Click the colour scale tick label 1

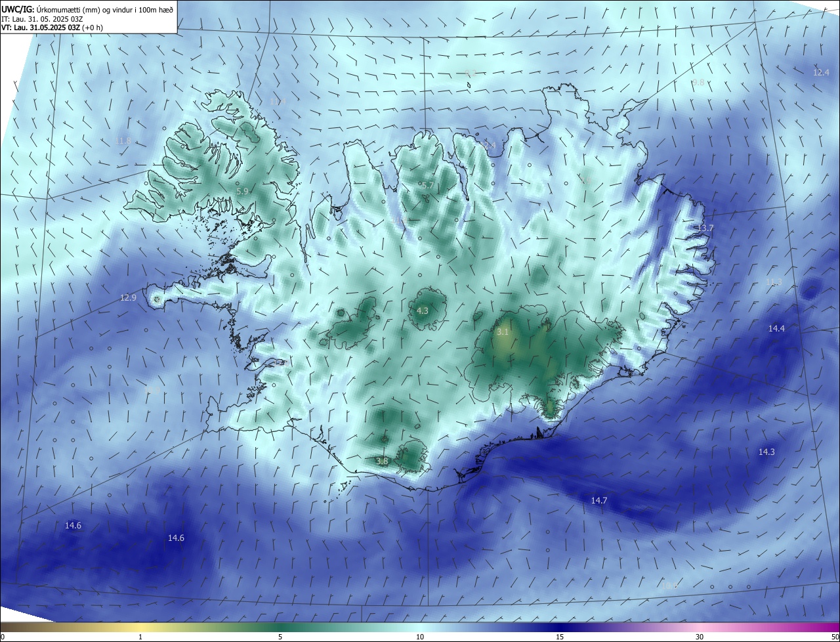click(140, 637)
